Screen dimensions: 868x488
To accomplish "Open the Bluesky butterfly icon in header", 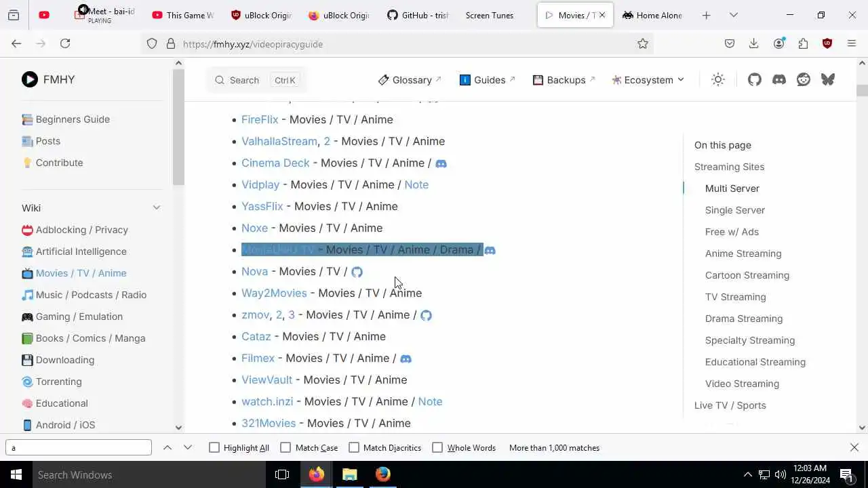I will click(x=828, y=79).
